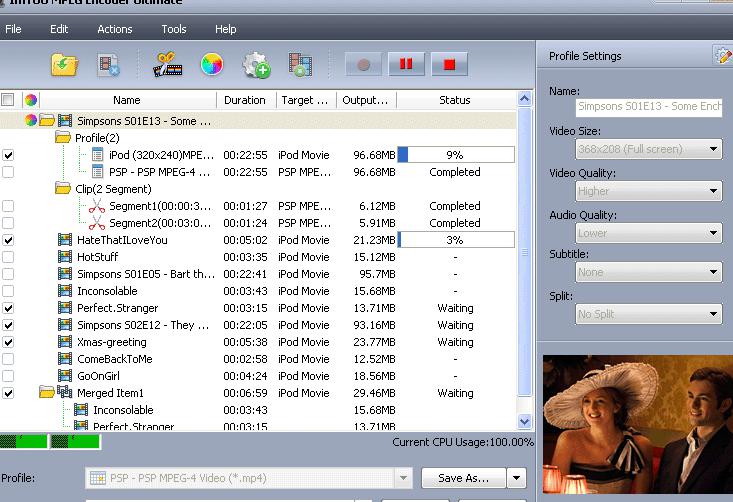The image size is (733, 502).
Task: Uncheck the Xmas-greeting checkbox
Action: coord(9,342)
